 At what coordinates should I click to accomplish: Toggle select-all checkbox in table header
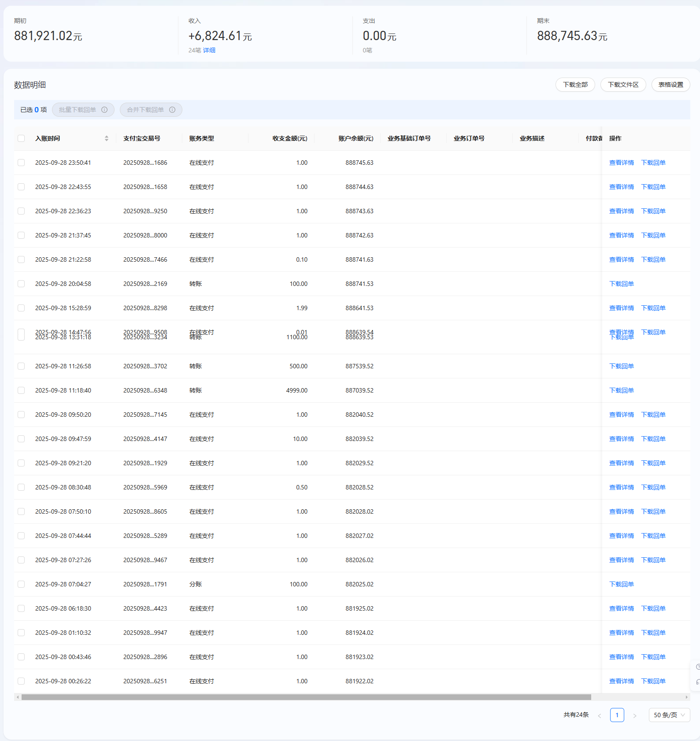coord(21,138)
